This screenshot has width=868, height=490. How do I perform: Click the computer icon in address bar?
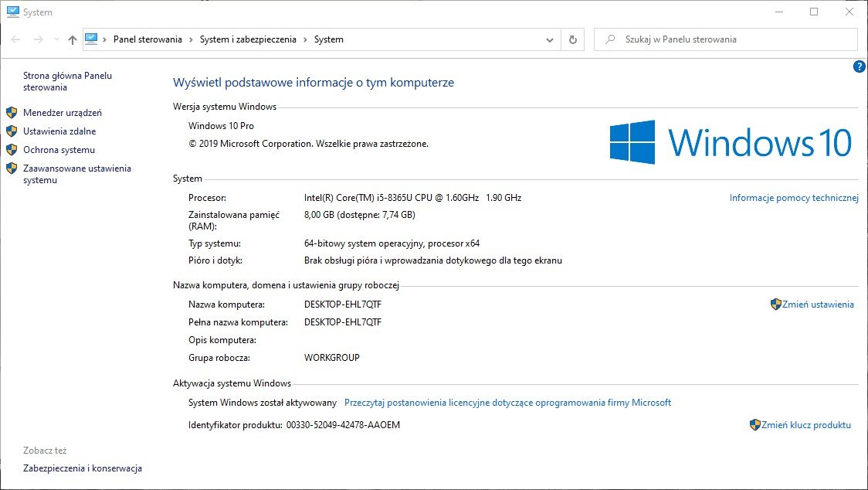point(91,39)
